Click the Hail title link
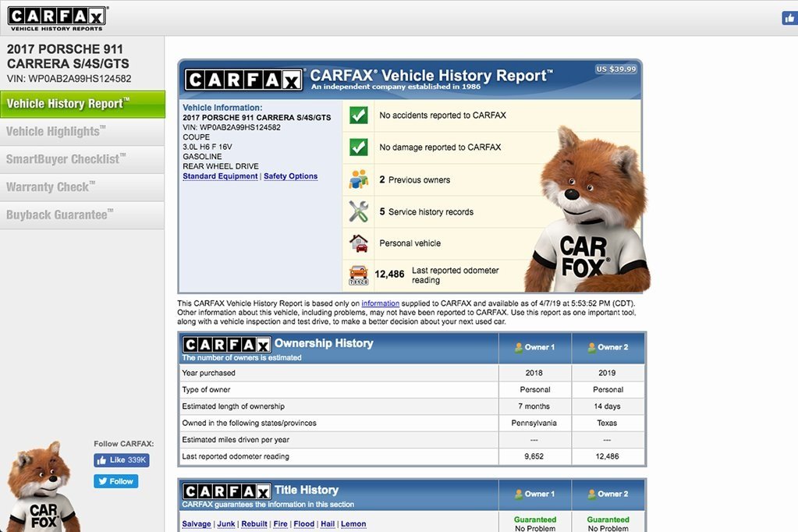The image size is (798, 532). 328,524
